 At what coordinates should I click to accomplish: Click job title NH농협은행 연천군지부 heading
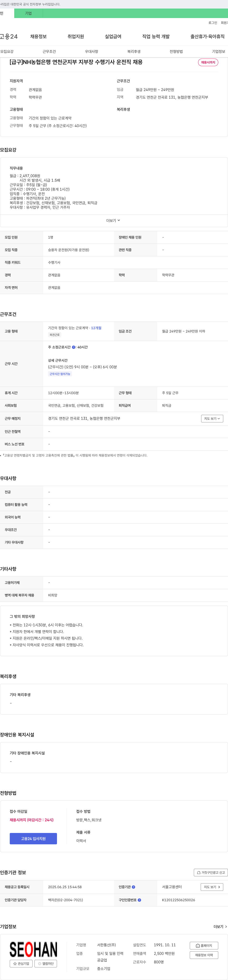point(76,62)
